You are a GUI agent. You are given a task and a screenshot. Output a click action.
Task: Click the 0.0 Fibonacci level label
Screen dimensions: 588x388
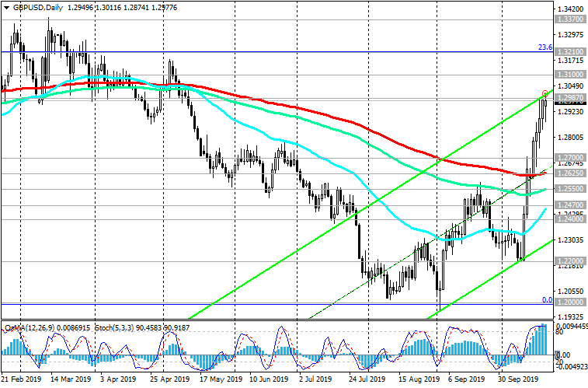coord(547,300)
